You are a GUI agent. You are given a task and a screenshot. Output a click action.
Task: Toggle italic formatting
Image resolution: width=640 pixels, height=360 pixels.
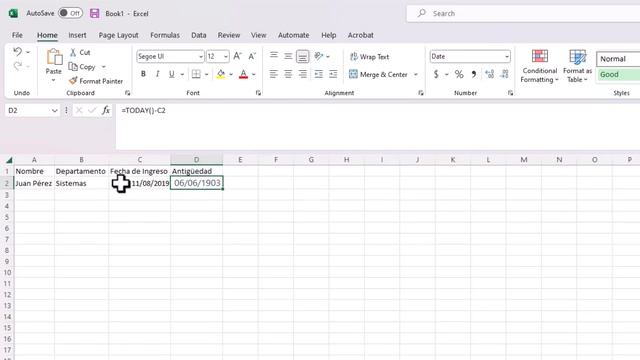click(x=158, y=74)
